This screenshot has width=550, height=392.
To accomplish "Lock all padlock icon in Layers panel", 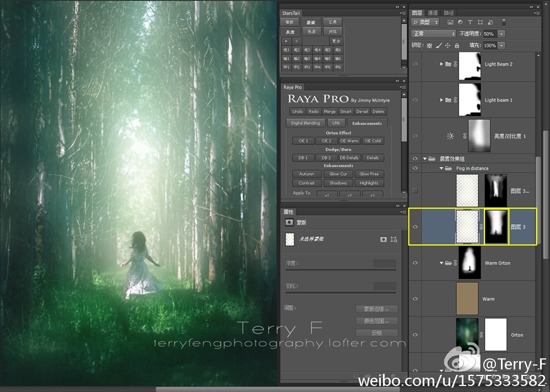I will 457,45.
